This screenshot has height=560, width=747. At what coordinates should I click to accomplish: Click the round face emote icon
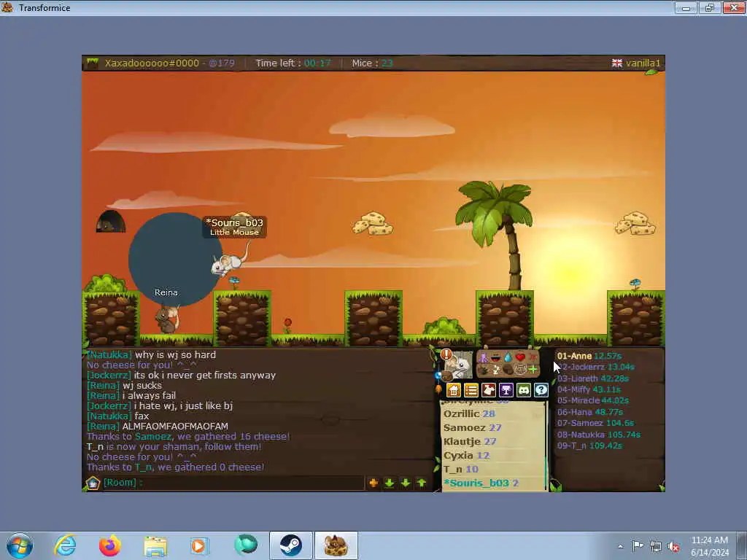click(520, 370)
